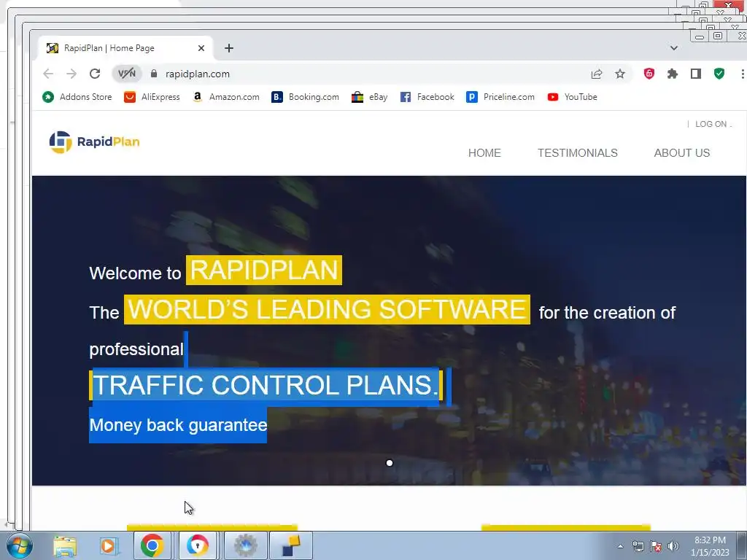Open the tab search chevron
The height and width of the screenshot is (560, 747).
[673, 48]
